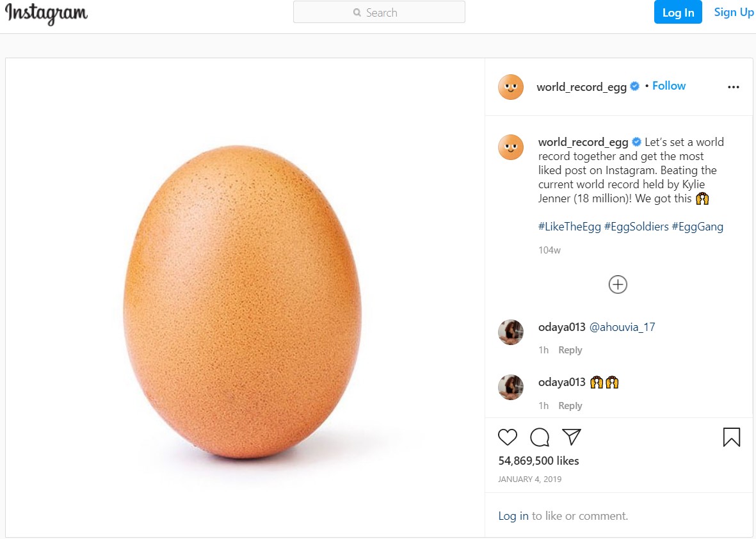
Task: Click the Log In button
Action: (x=678, y=12)
